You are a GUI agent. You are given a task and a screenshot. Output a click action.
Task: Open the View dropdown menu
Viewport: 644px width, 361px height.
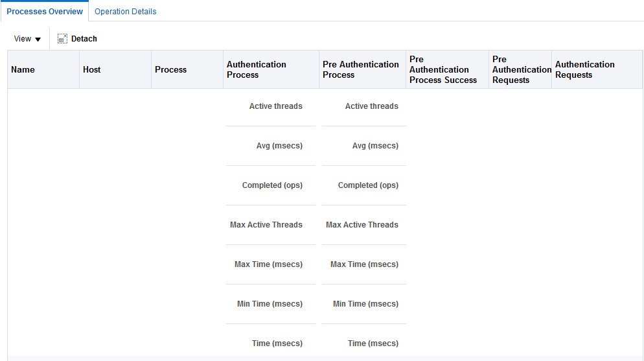(27, 39)
